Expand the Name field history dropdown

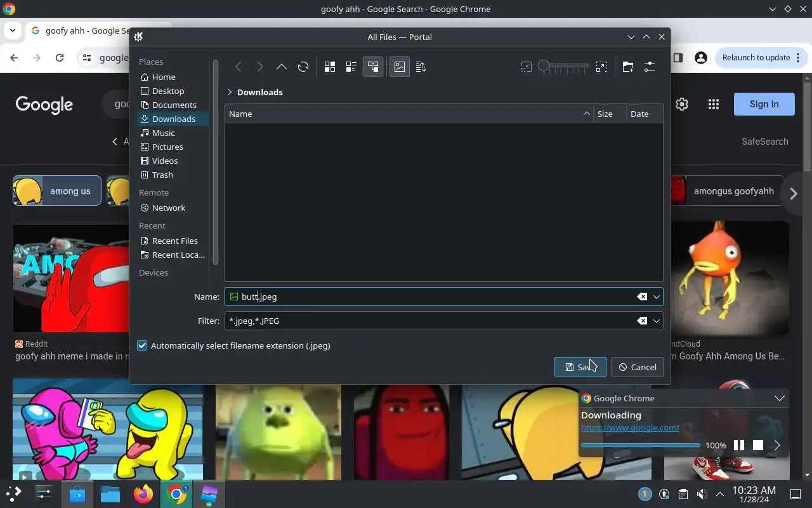point(657,297)
